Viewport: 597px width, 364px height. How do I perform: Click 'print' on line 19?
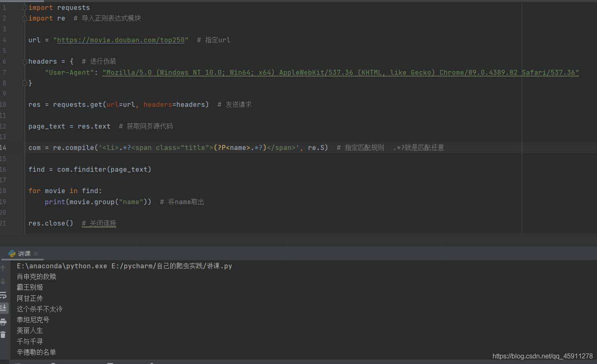click(55, 202)
